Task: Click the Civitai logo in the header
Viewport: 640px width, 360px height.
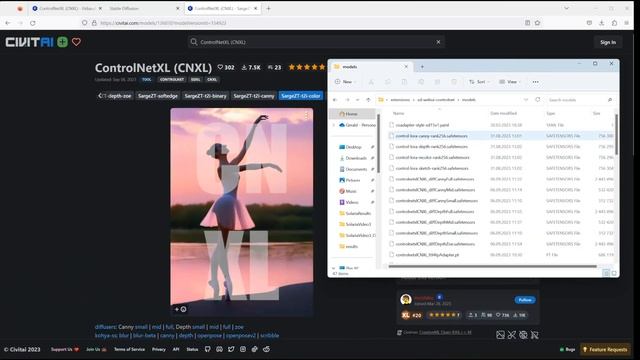Action: point(29,42)
